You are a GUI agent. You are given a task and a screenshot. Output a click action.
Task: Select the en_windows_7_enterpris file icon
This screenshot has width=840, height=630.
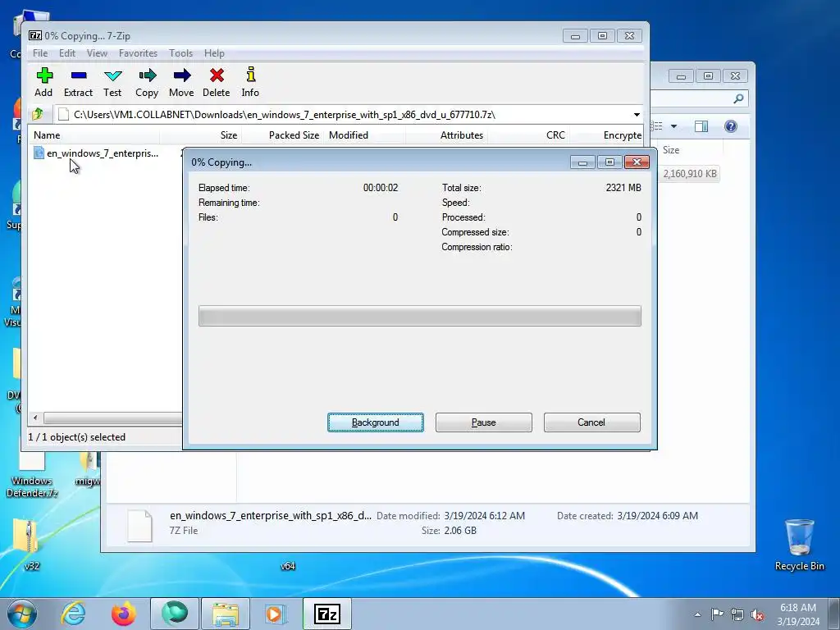(x=39, y=153)
